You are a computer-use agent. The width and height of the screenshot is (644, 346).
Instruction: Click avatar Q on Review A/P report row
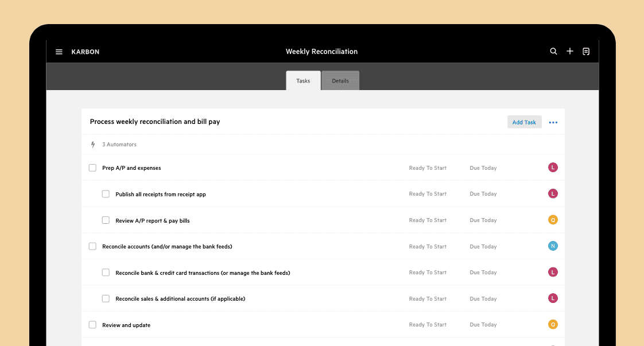click(553, 220)
